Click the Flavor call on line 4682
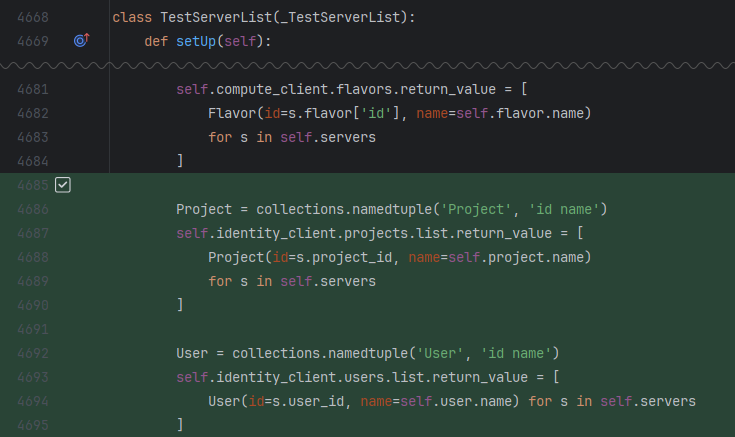The height and width of the screenshot is (437, 735). [232, 113]
